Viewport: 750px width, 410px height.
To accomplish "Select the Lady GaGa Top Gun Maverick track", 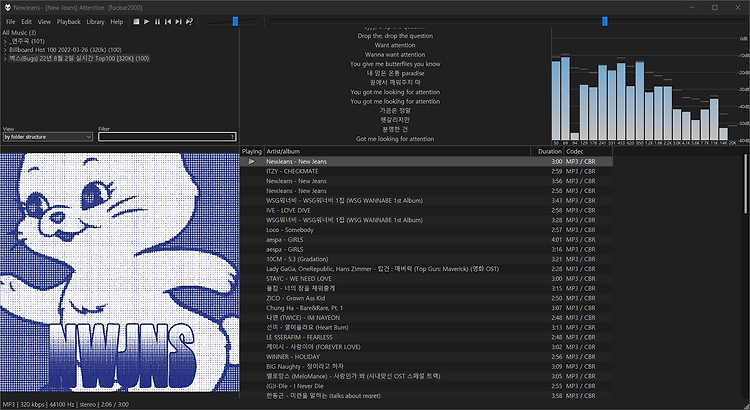I will click(426, 269).
